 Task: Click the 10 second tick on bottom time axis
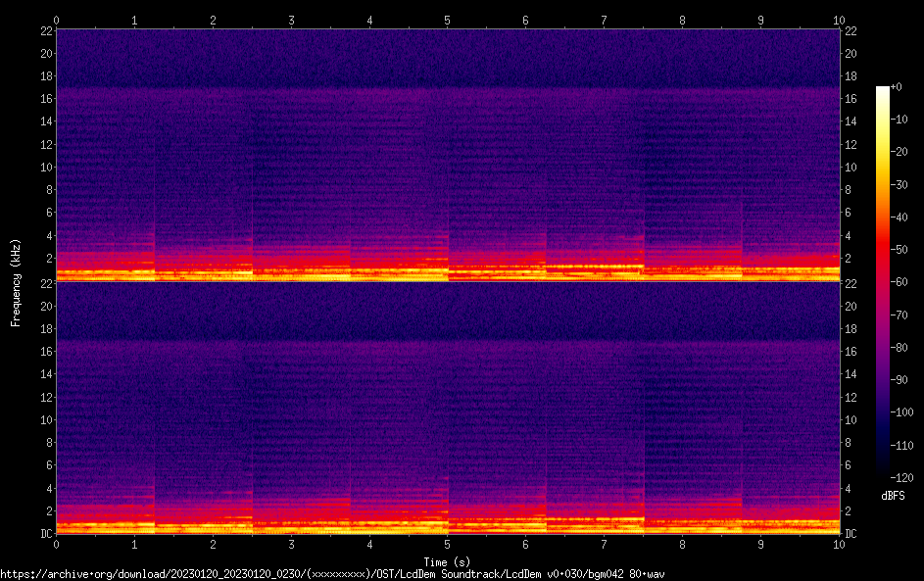click(838, 544)
